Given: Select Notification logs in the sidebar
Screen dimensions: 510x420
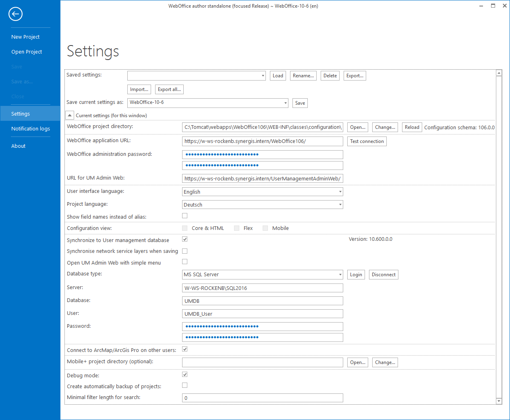Looking at the screenshot, I should pyautogui.click(x=30, y=128).
